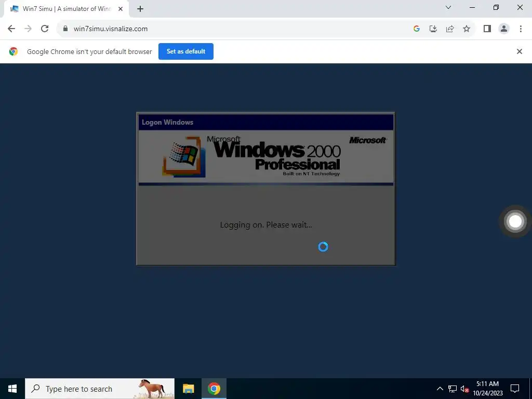The height and width of the screenshot is (399, 532).
Task: Click the Google icon in the address bar
Action: click(x=417, y=29)
